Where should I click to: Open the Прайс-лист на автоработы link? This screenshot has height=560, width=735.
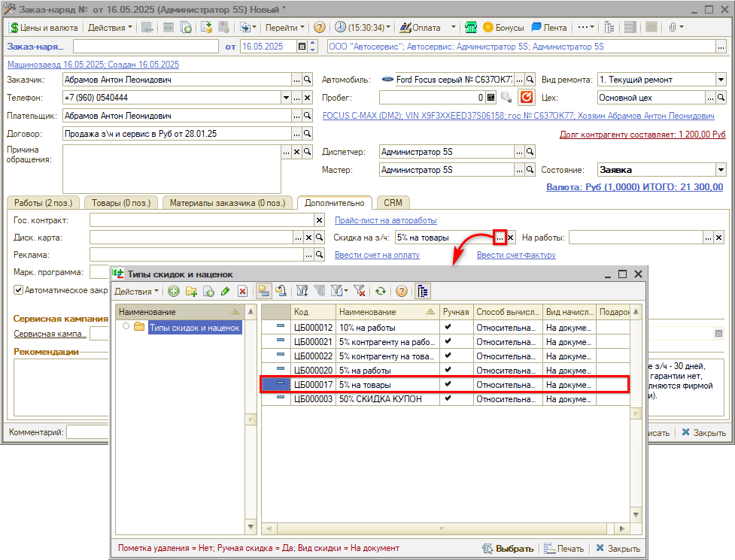point(385,220)
